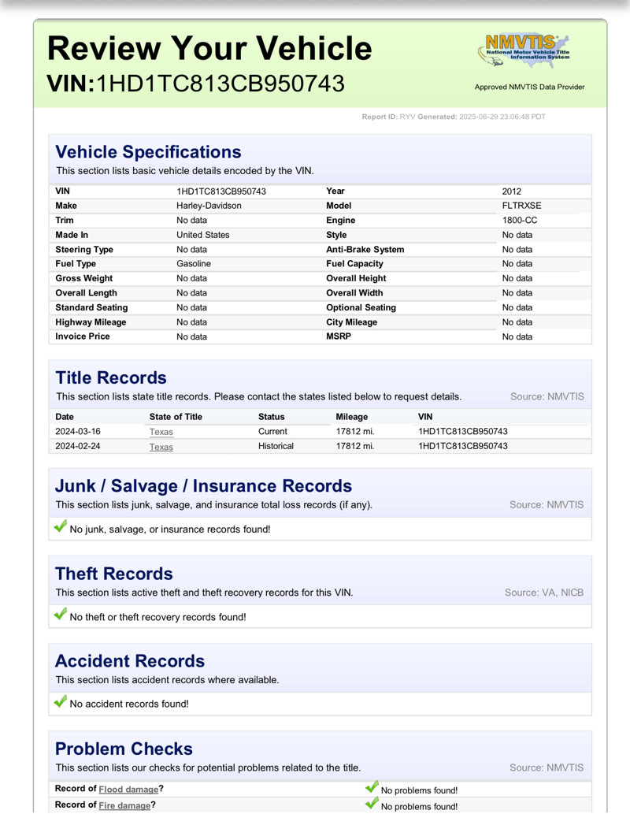Viewport: 630px width, 840px height.
Task: Click 'No theft or theft recovery records found!'
Action: [158, 617]
